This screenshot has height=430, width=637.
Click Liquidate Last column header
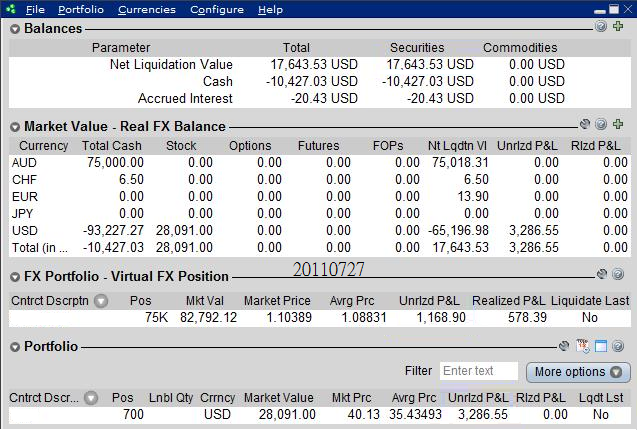click(590, 301)
